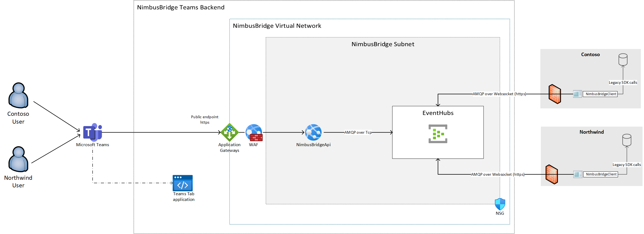Select AMQP over Websocket label from Contoso
The image size is (644, 234).
click(x=499, y=94)
